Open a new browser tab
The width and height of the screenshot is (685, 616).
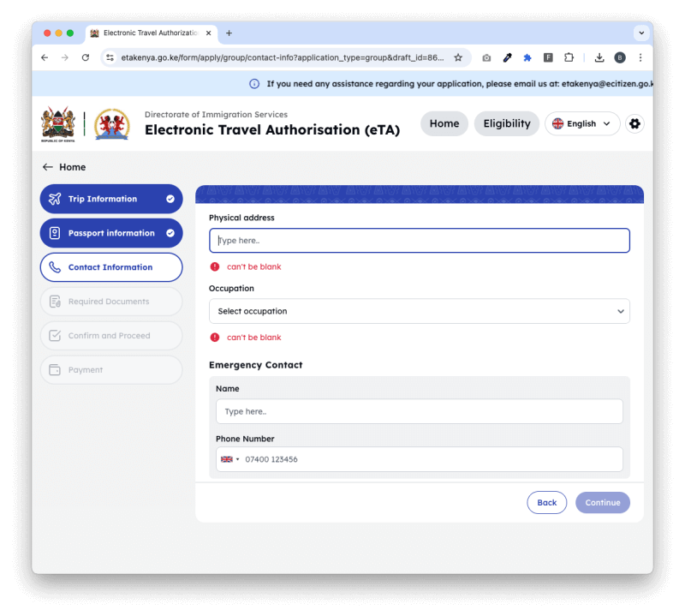[229, 33]
